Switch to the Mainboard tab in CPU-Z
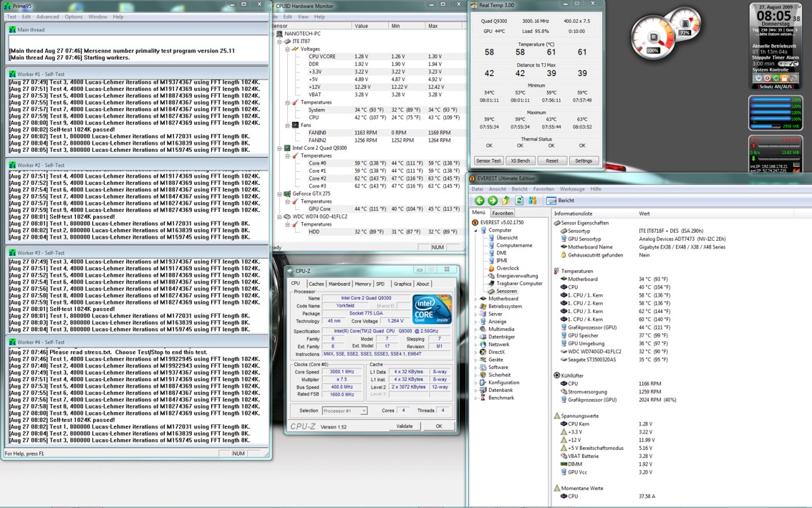Screen dimensions: 812x508 click(x=339, y=284)
